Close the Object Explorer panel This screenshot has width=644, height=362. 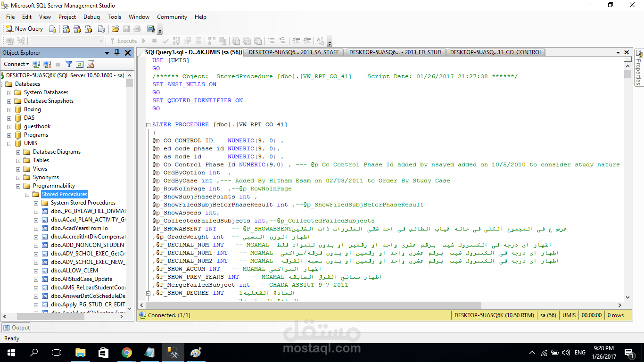point(128,53)
